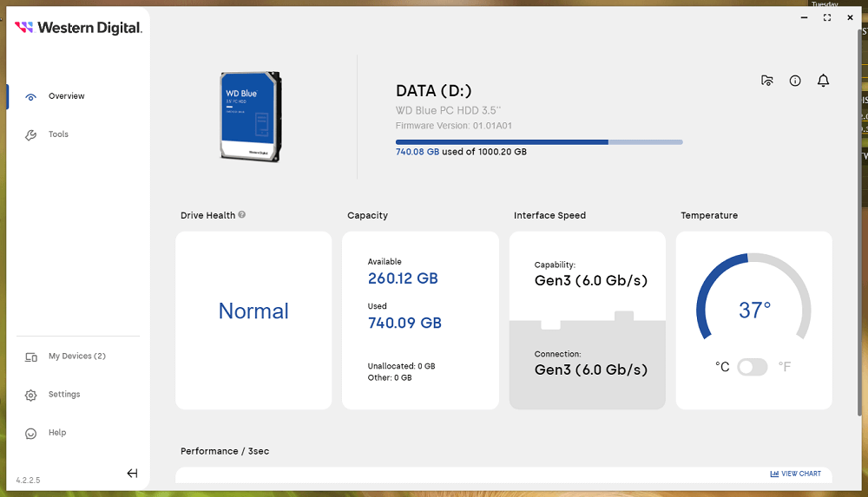Open the Overview section in sidebar
Image resolution: width=868 pixels, height=497 pixels.
(x=67, y=96)
